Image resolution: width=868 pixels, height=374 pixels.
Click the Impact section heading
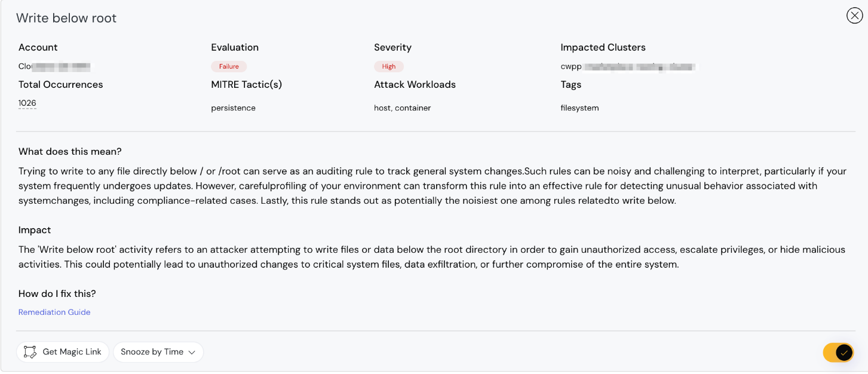click(35, 230)
